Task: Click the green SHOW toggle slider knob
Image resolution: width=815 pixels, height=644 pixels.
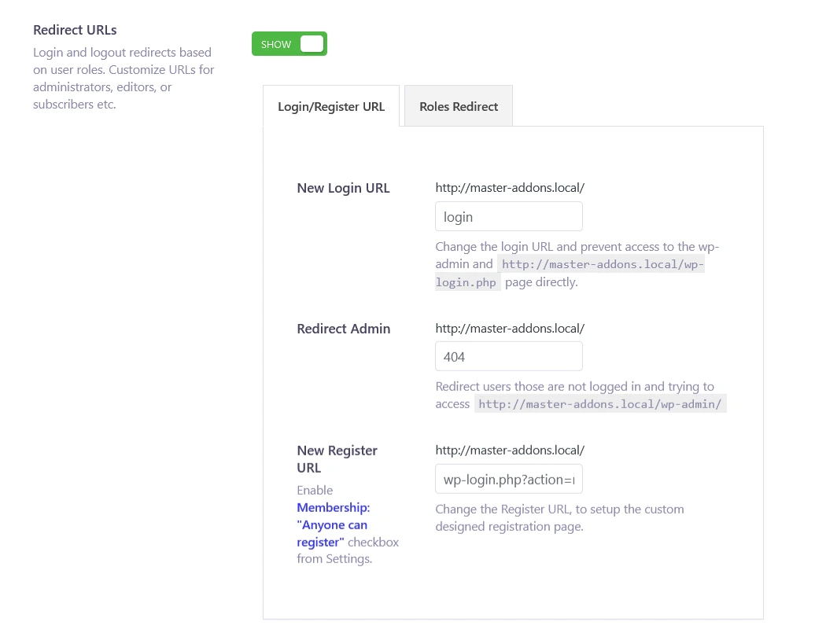Action: tap(312, 44)
